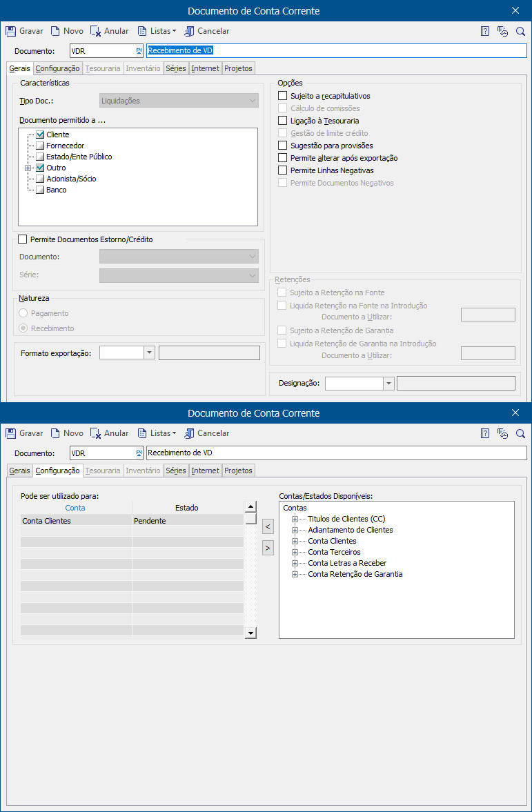Enable Sujeito a recapitulativos

click(282, 96)
